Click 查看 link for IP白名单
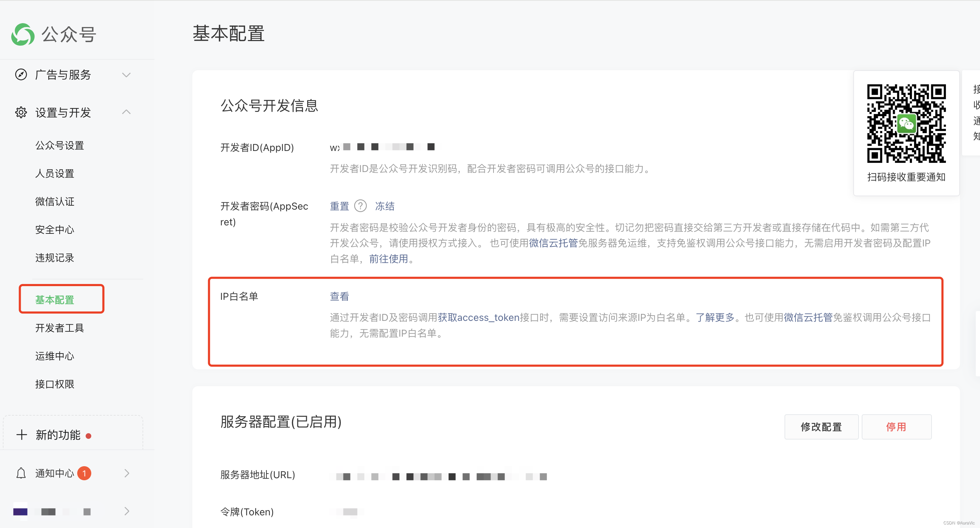The height and width of the screenshot is (528, 980). [339, 296]
